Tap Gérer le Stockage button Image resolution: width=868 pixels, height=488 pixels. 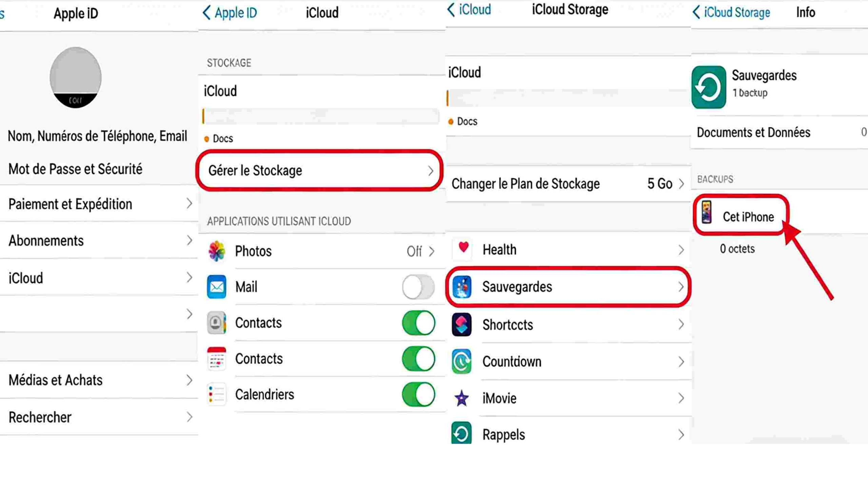[x=319, y=170]
